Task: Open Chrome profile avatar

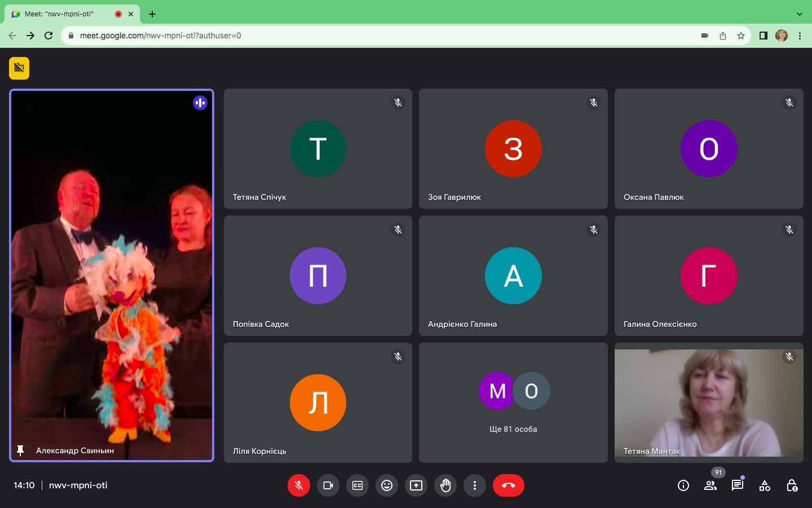Action: (x=782, y=36)
